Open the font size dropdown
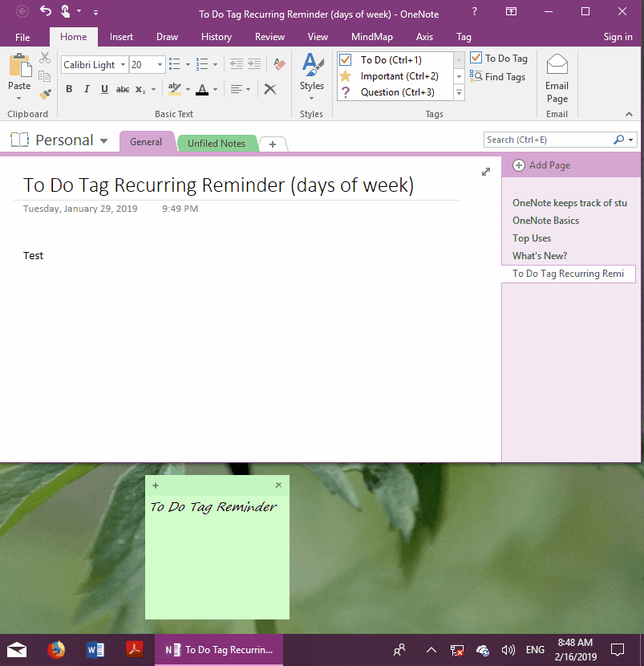The image size is (644, 666). [x=160, y=64]
